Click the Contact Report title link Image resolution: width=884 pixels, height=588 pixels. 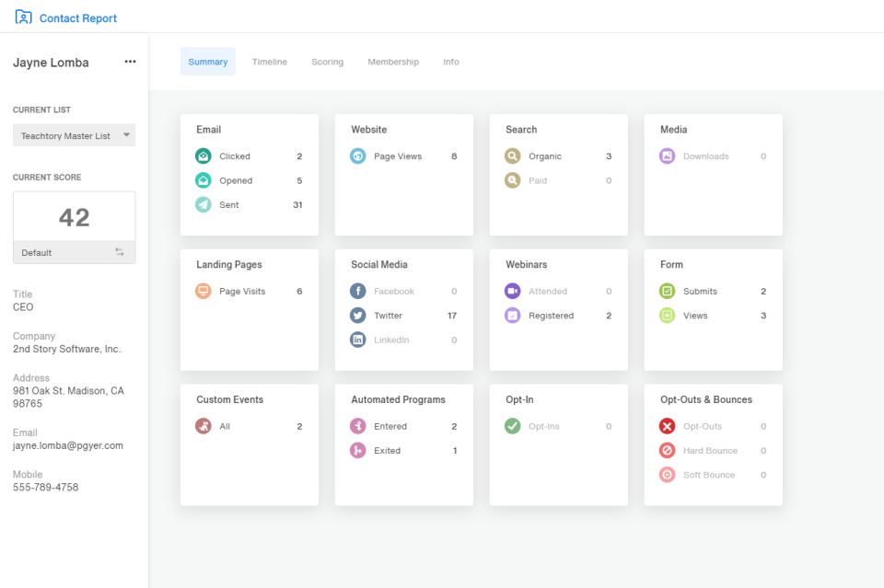[x=77, y=18]
